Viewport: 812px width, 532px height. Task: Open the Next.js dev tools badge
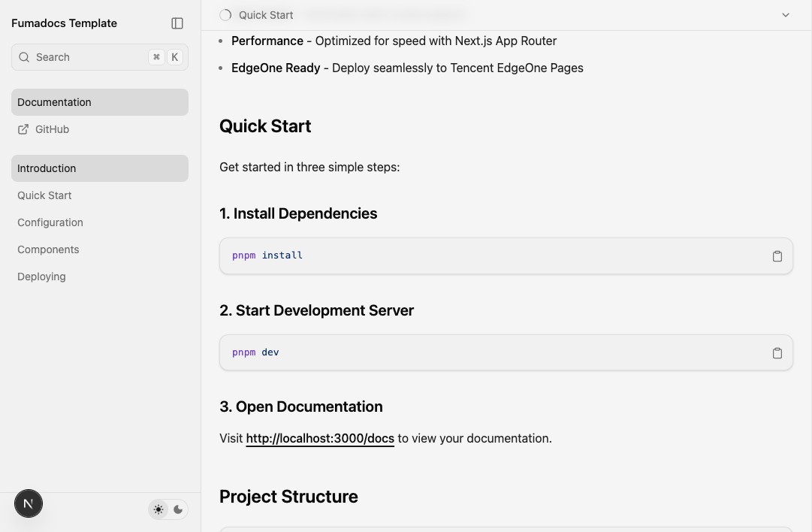29,503
